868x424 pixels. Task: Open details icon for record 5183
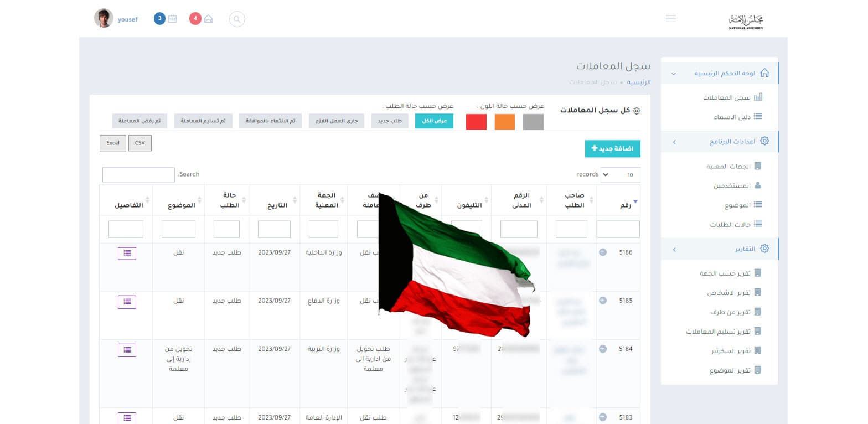point(127,418)
